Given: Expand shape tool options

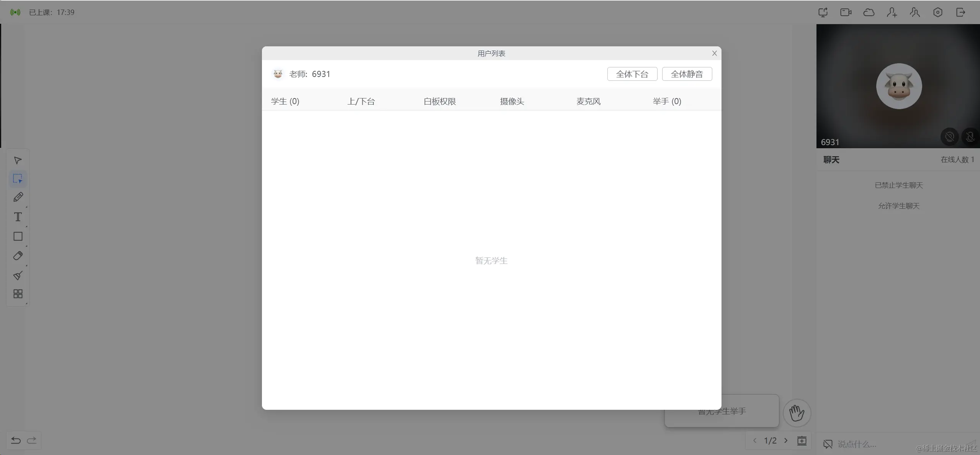Looking at the screenshot, I should tap(26, 246).
